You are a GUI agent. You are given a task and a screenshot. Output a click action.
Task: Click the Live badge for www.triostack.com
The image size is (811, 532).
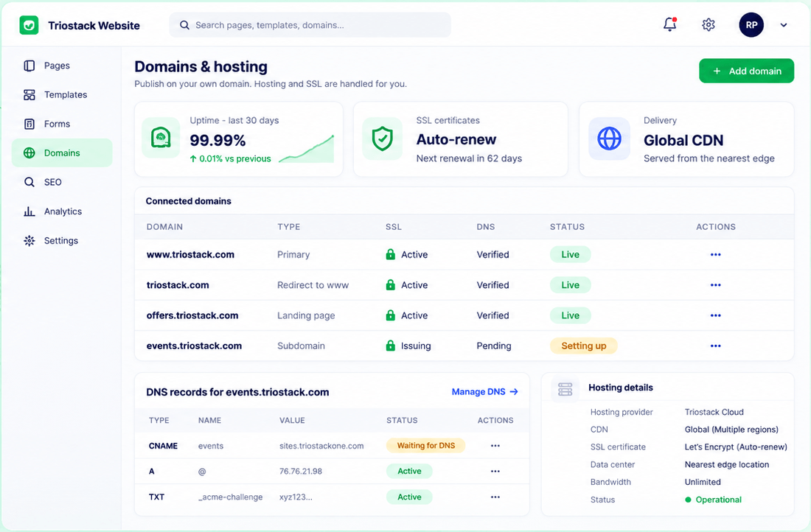[x=570, y=254]
